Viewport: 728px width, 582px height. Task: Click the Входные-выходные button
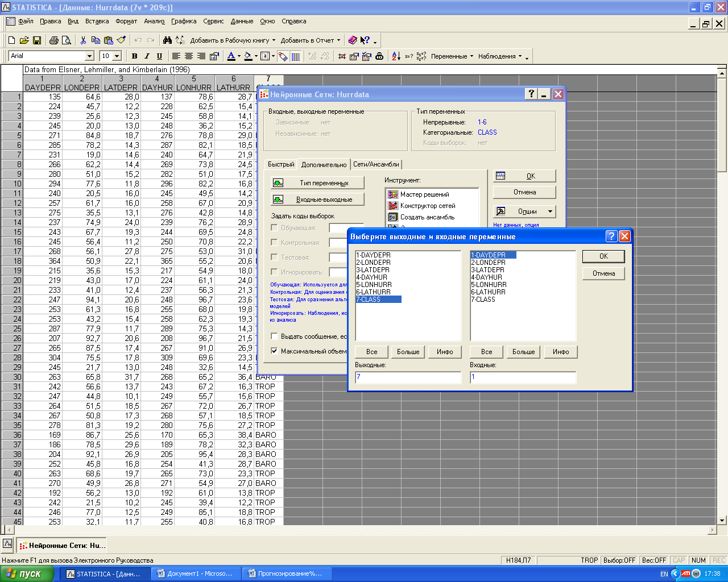[318, 199]
